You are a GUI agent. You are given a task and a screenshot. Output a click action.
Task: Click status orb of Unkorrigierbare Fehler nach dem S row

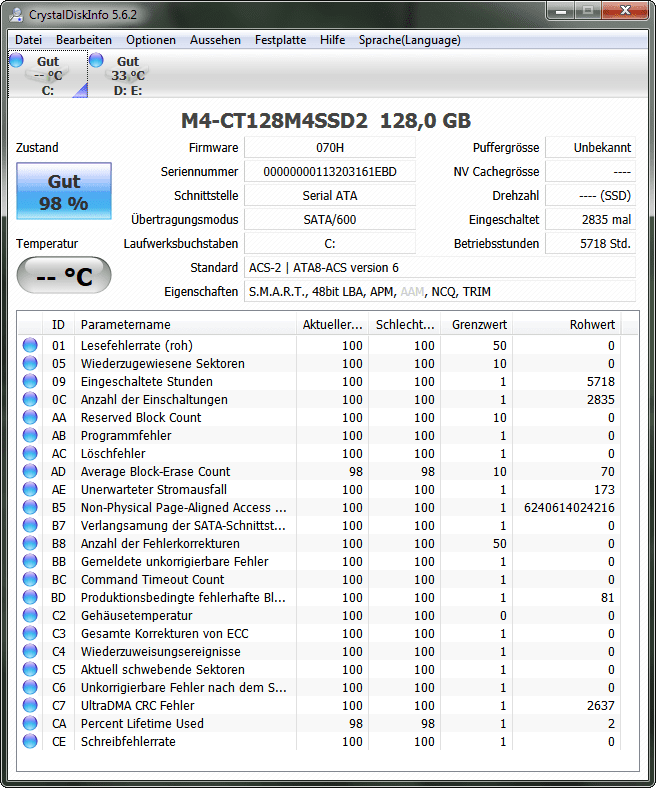(x=30, y=687)
